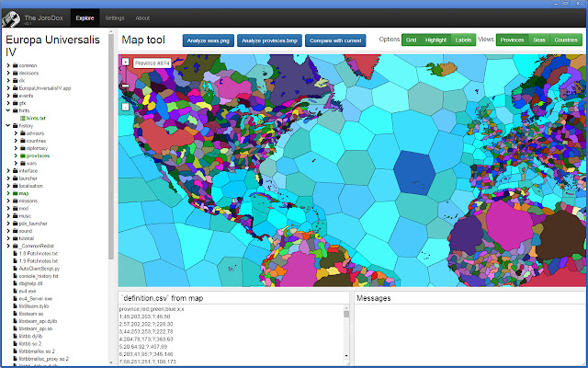Viewport: 588px width, 368px height.
Task: Click the music folder icon
Action: (16, 215)
